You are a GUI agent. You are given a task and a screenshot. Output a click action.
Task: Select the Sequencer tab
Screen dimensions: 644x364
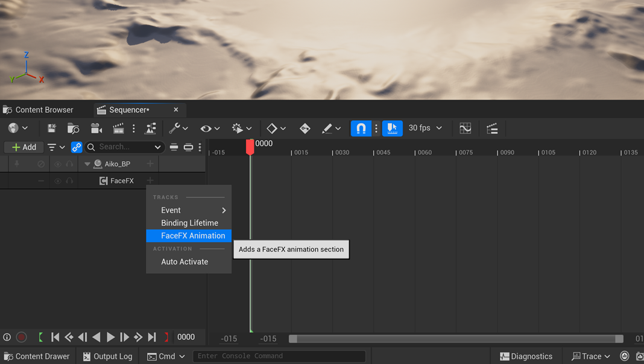[128, 110]
